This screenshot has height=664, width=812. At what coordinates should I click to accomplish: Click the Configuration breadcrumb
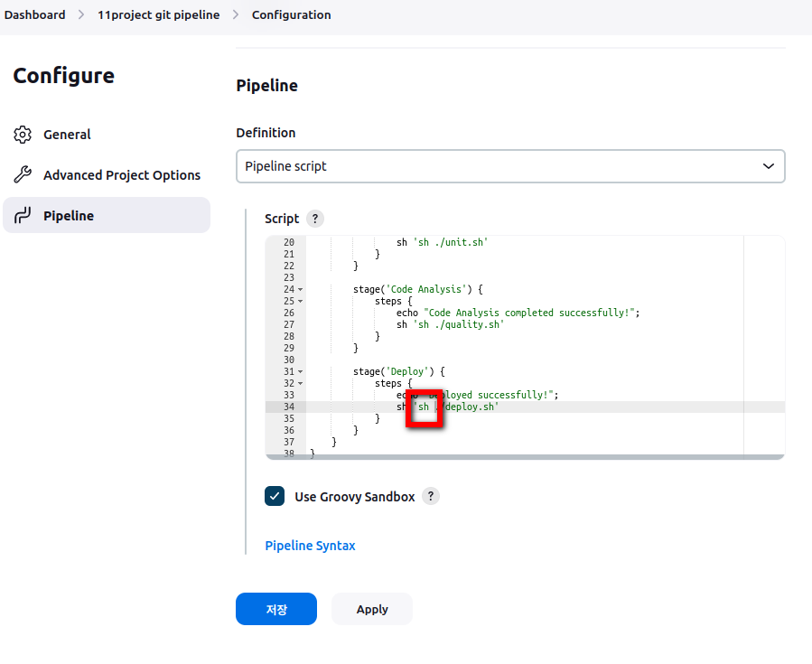(x=291, y=15)
